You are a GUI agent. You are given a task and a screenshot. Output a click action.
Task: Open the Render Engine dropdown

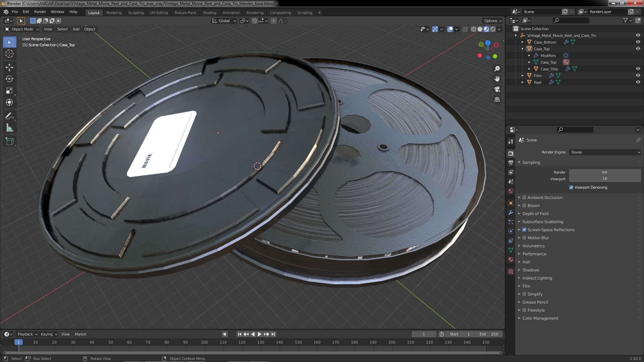605,152
